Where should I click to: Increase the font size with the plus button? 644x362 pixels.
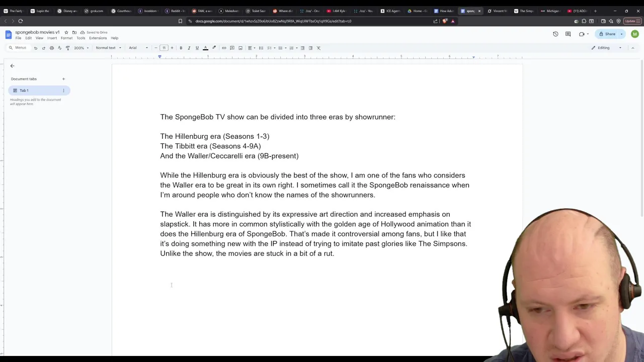pos(172,48)
